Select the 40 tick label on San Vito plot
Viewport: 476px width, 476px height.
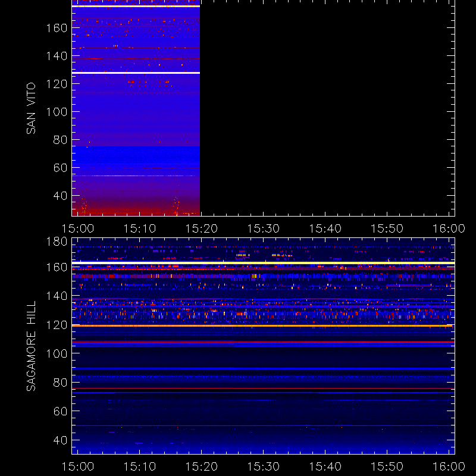click(x=60, y=196)
